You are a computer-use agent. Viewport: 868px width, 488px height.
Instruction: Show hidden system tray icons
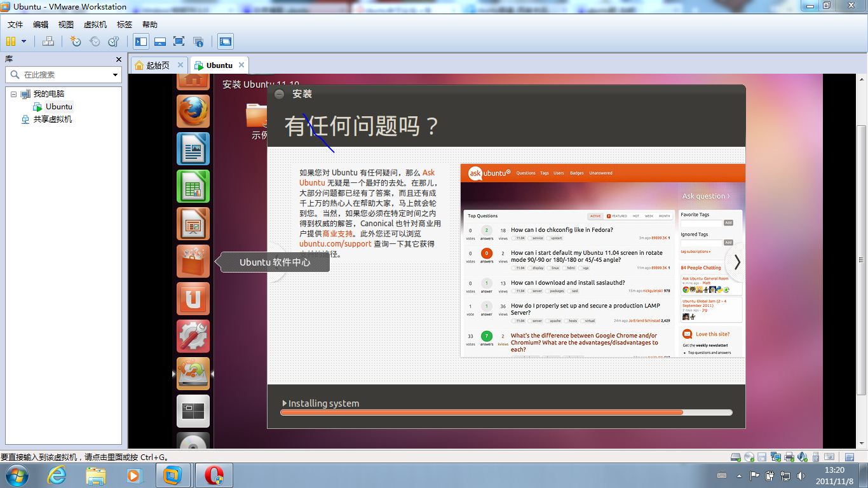click(x=738, y=475)
